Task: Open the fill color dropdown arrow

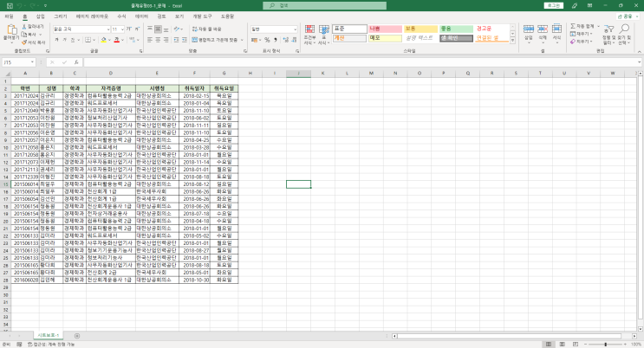Action: tap(110, 40)
